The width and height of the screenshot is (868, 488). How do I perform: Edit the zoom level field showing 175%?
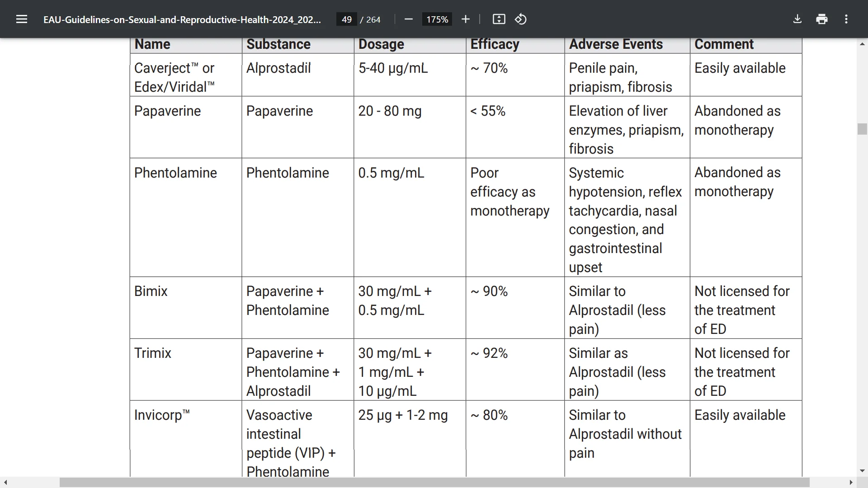pyautogui.click(x=437, y=19)
